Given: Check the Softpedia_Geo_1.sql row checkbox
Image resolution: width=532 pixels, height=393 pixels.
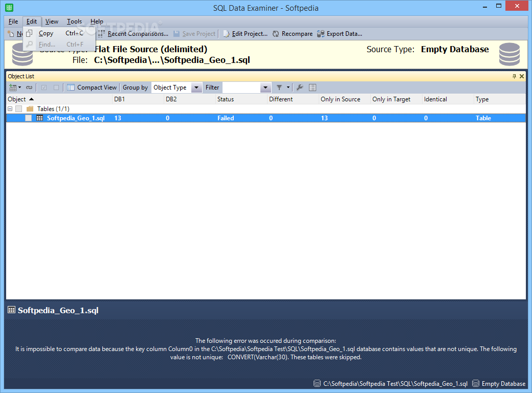Looking at the screenshot, I should click(x=29, y=118).
